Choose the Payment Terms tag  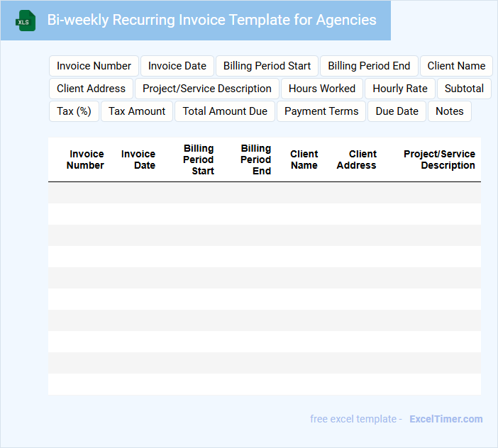coord(321,111)
